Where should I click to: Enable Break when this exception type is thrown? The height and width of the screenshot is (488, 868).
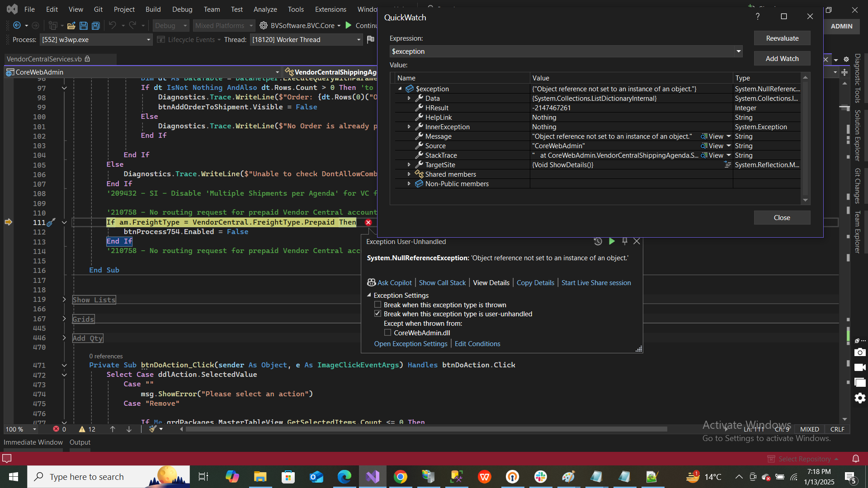[x=378, y=305]
